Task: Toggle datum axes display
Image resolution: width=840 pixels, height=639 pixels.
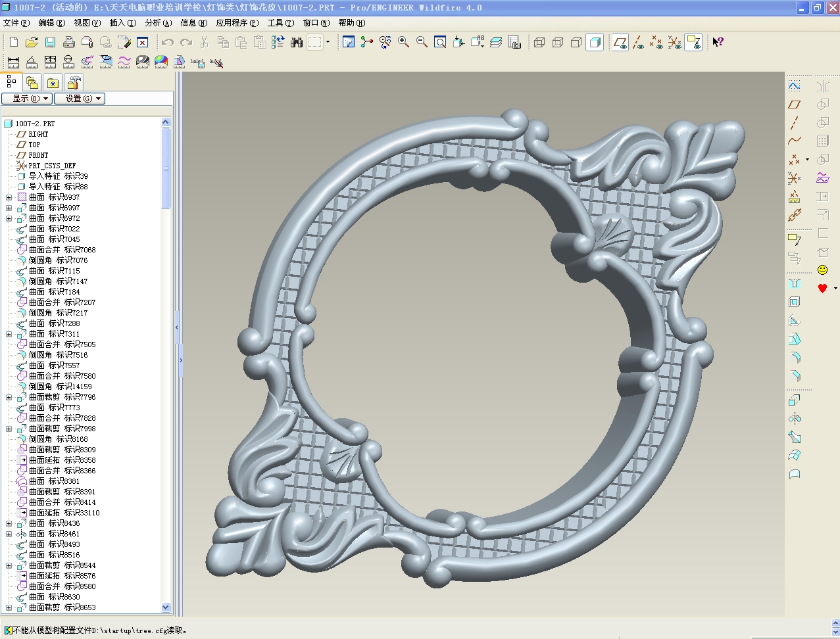Action: tap(638, 42)
